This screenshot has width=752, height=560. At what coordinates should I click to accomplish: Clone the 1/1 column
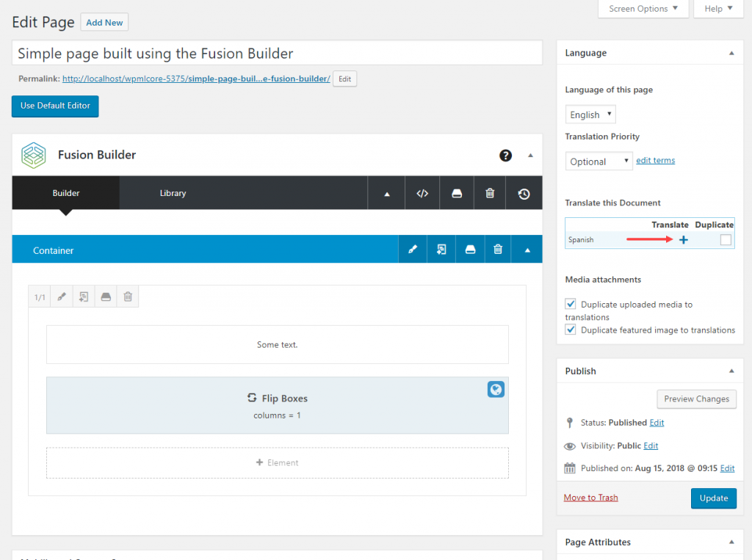tap(84, 297)
